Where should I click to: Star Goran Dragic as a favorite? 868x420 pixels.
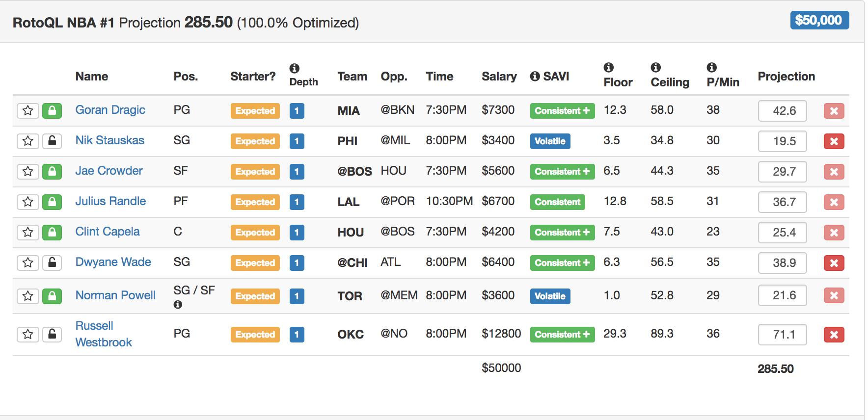(28, 111)
